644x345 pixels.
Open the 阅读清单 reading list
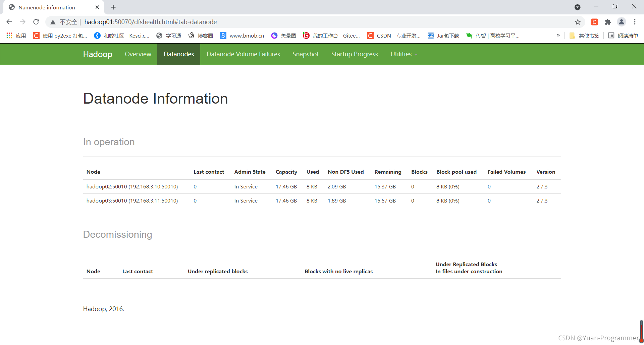tap(623, 36)
